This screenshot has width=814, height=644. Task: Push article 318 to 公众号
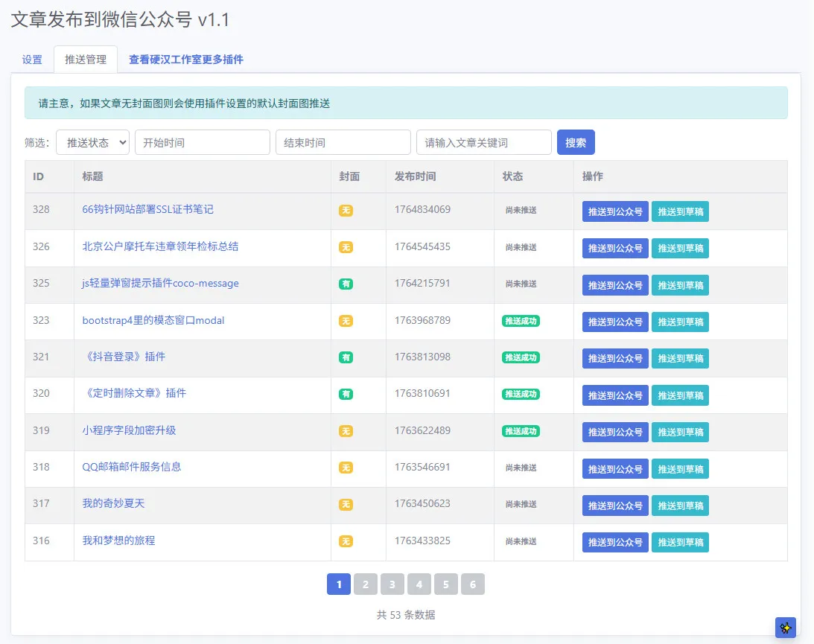pos(615,468)
